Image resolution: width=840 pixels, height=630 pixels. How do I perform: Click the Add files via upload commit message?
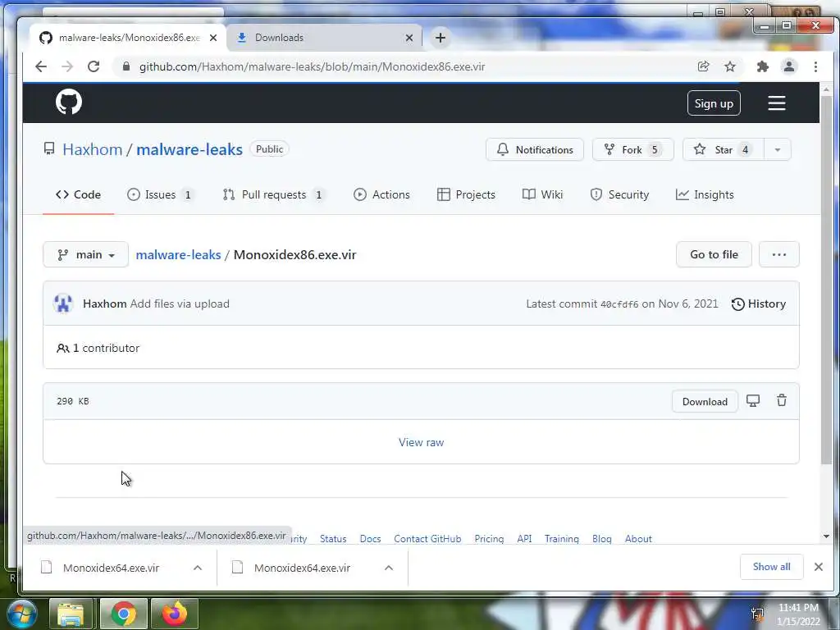[180, 304]
